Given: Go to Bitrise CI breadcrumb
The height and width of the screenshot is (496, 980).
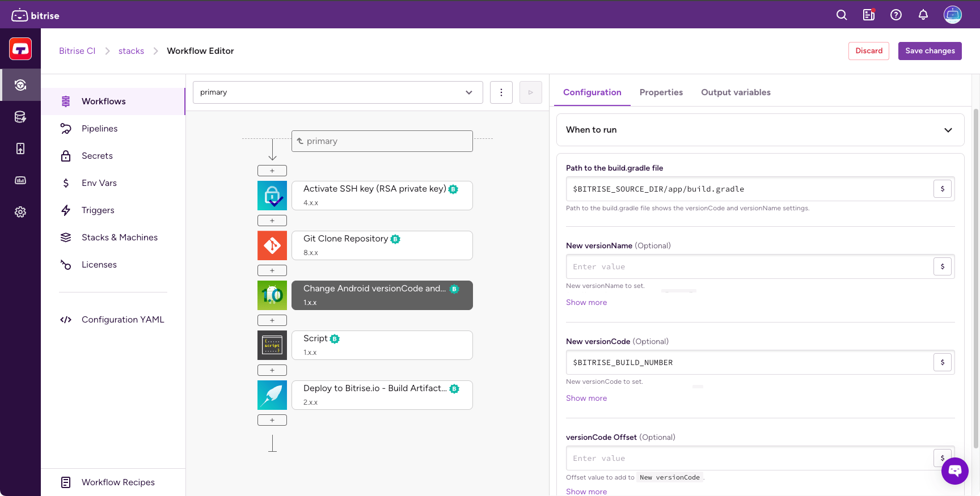Looking at the screenshot, I should (x=77, y=51).
